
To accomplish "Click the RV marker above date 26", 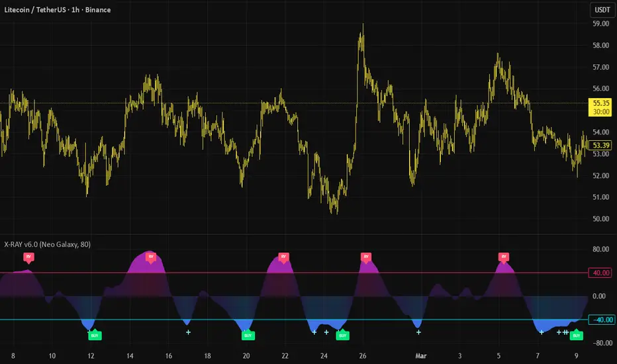I will (366, 257).
